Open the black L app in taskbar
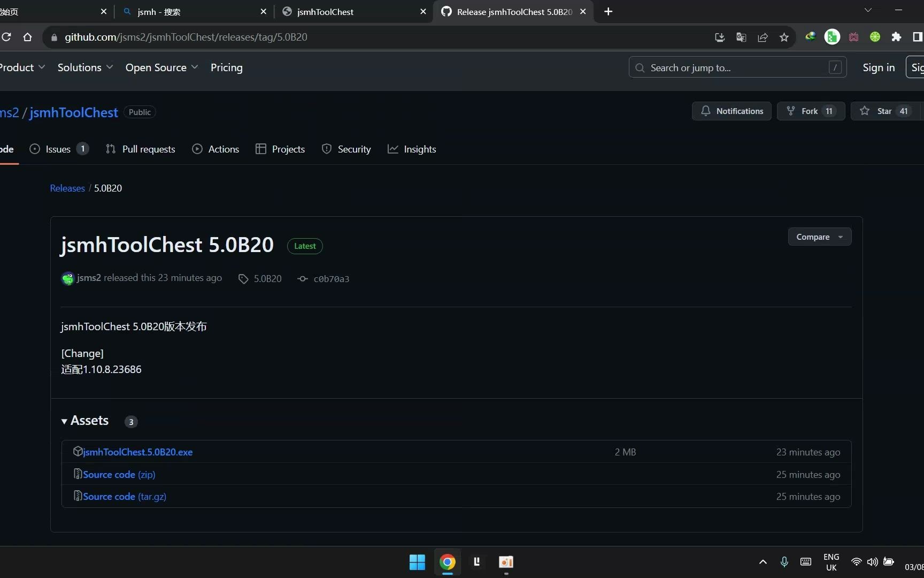Screen dimensions: 924x578 point(477,562)
